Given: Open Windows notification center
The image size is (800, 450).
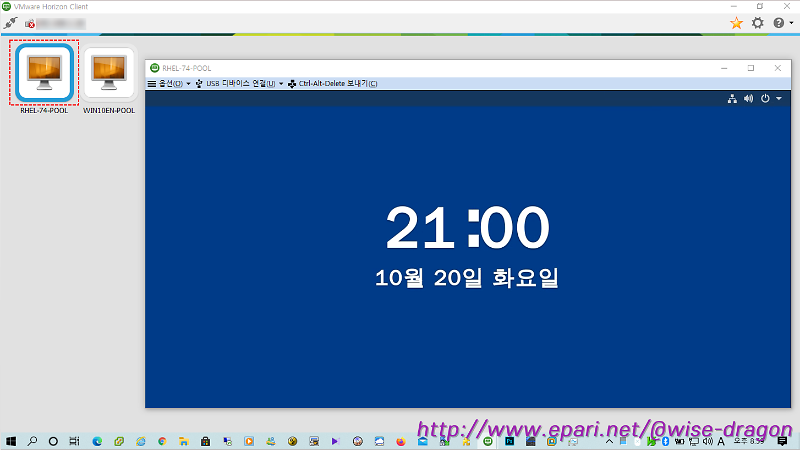Looking at the screenshot, I should (x=782, y=441).
